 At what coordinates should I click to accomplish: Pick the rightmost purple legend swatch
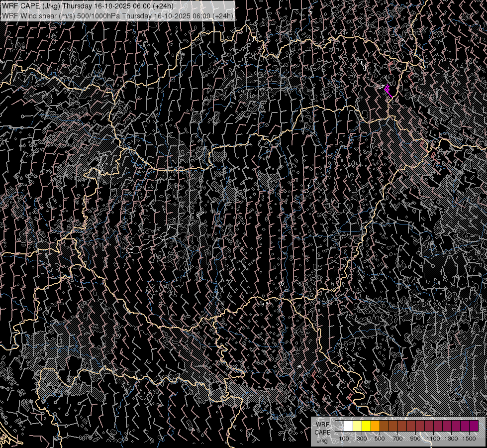[474, 426]
